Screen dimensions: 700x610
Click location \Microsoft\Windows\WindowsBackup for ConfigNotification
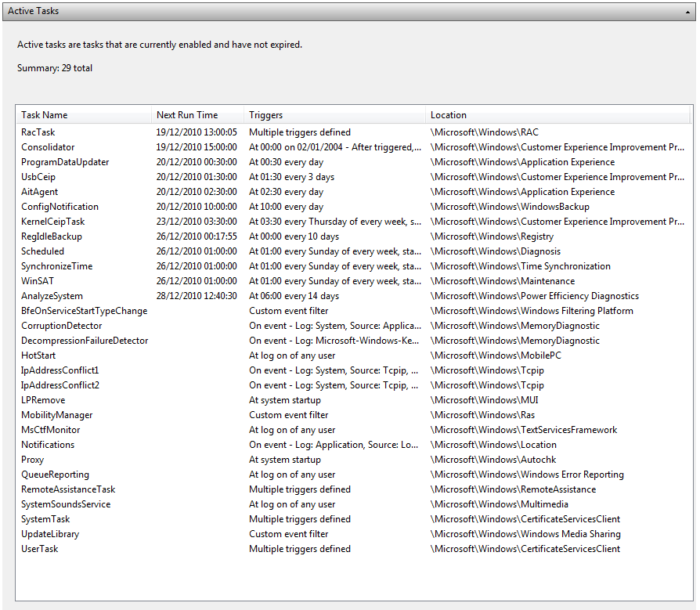[x=510, y=207]
